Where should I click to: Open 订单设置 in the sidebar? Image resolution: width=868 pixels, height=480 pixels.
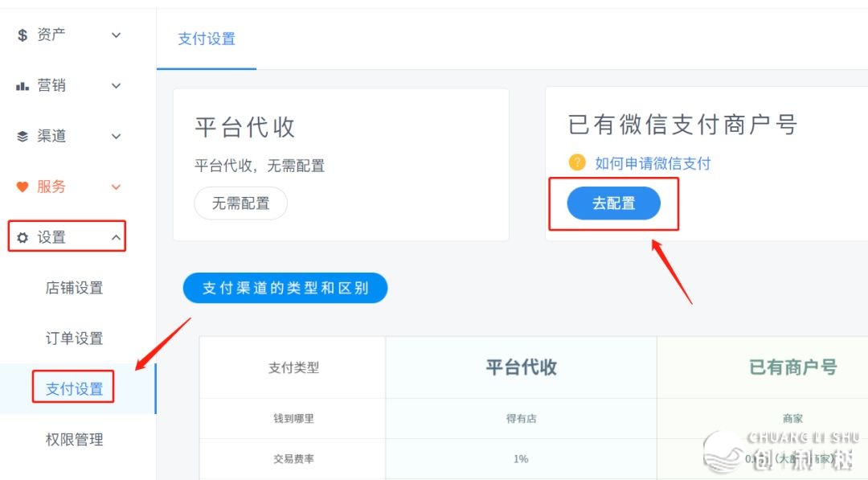[x=74, y=338]
